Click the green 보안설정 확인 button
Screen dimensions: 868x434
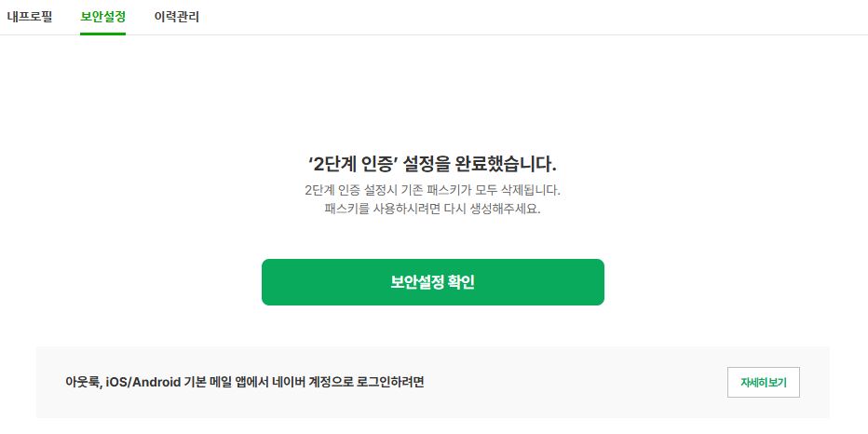(432, 282)
